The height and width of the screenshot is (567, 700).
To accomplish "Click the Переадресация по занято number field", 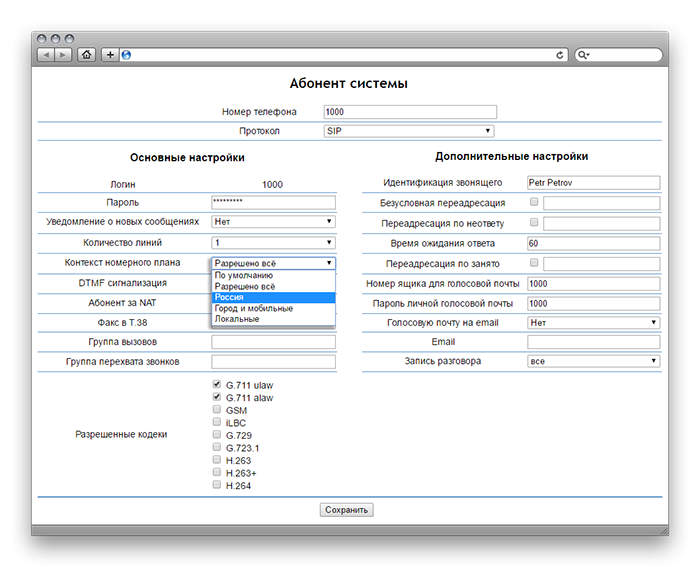I will pos(601,263).
